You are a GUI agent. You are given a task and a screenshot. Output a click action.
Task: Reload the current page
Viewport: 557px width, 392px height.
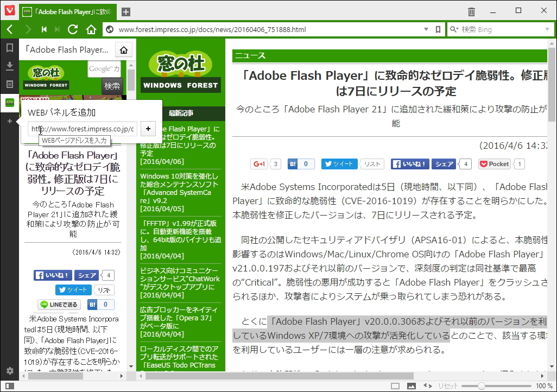[x=73, y=29]
